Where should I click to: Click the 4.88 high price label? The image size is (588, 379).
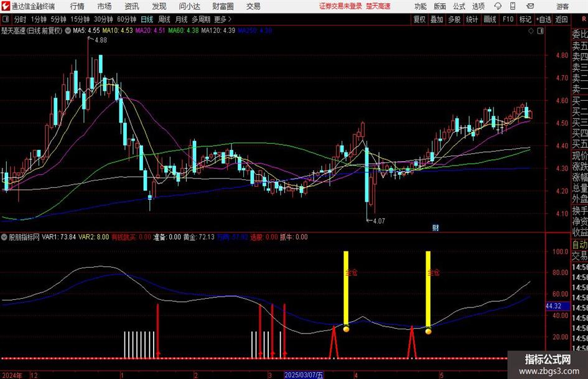(101, 40)
